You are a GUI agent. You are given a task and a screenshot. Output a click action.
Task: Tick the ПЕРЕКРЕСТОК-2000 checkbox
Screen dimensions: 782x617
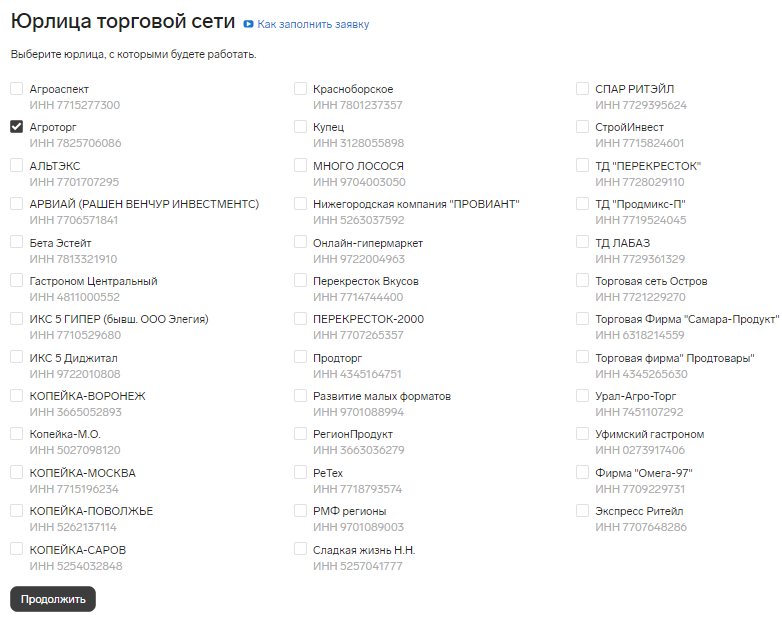coord(300,318)
